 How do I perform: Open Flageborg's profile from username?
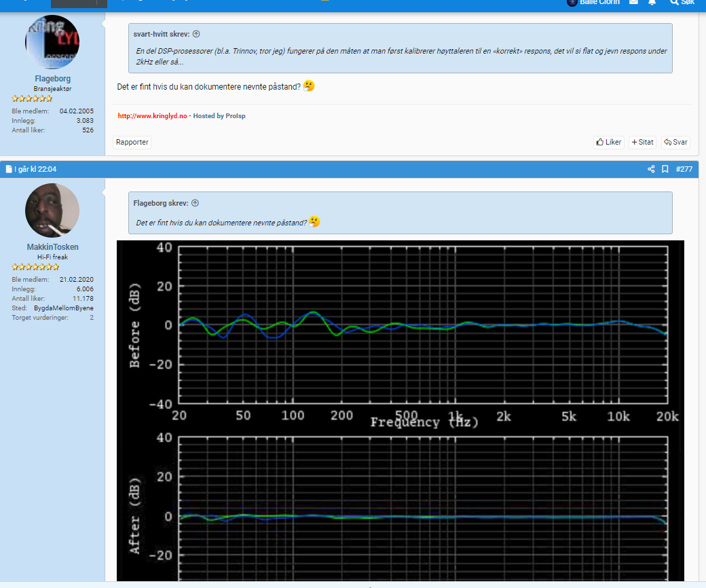tap(52, 79)
